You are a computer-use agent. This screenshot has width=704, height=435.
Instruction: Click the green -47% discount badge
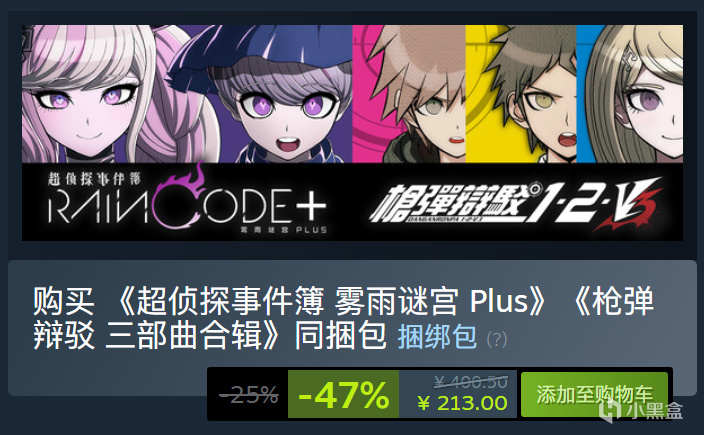click(x=343, y=394)
